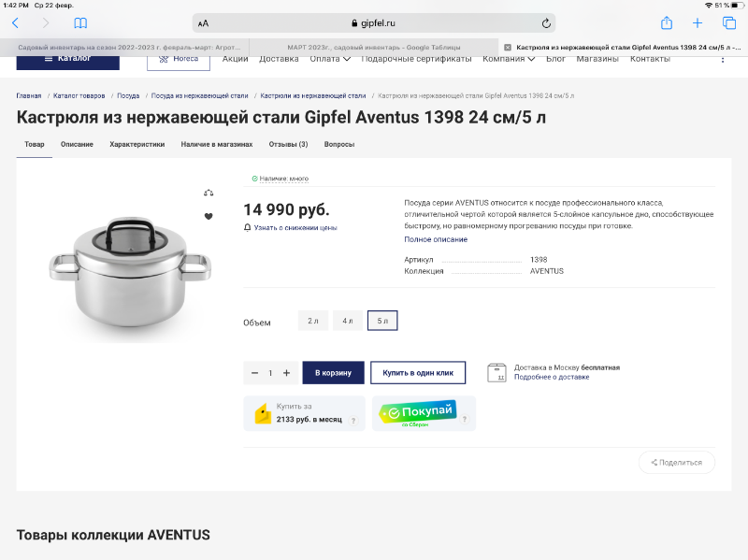
Task: Click the quantity field showing 1
Action: (270, 373)
